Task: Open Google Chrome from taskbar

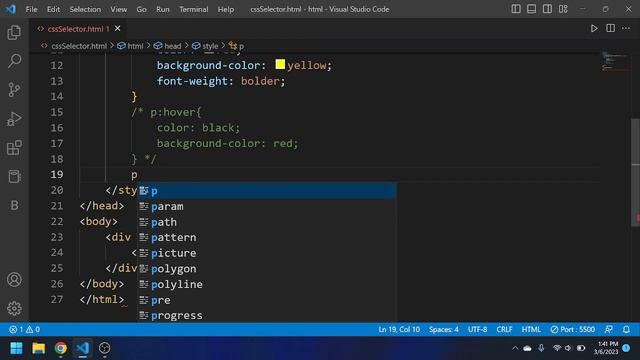Action: (x=61, y=348)
